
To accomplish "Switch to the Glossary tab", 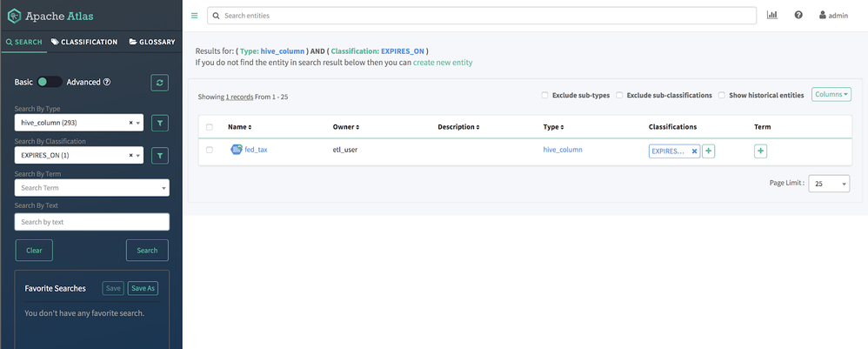I will coord(152,42).
